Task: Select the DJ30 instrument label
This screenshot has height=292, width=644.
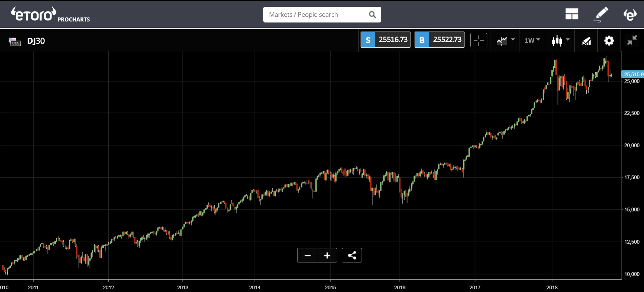Action: pos(36,41)
